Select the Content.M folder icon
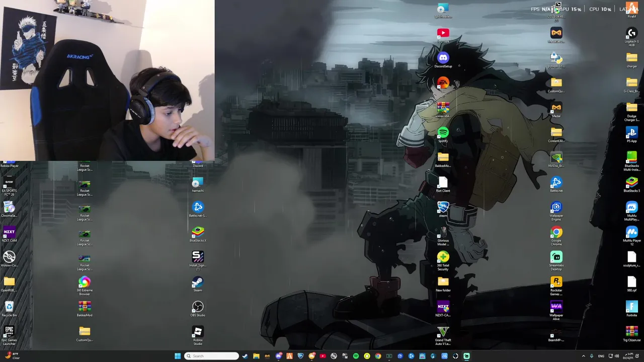Image resolution: width=644 pixels, height=362 pixels. (556, 135)
